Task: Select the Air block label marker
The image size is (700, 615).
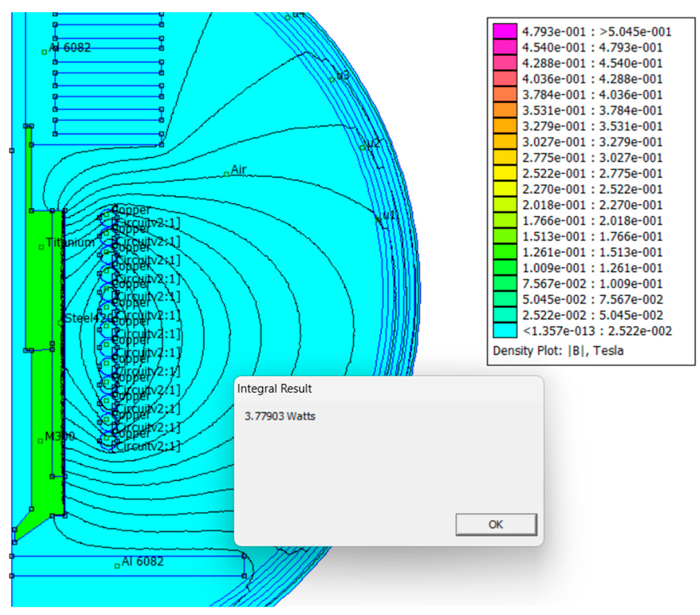Action: click(x=226, y=174)
